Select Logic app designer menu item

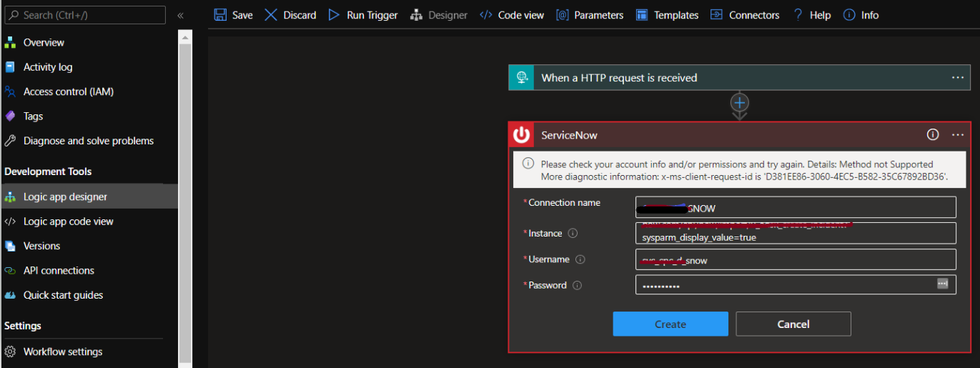(89, 197)
